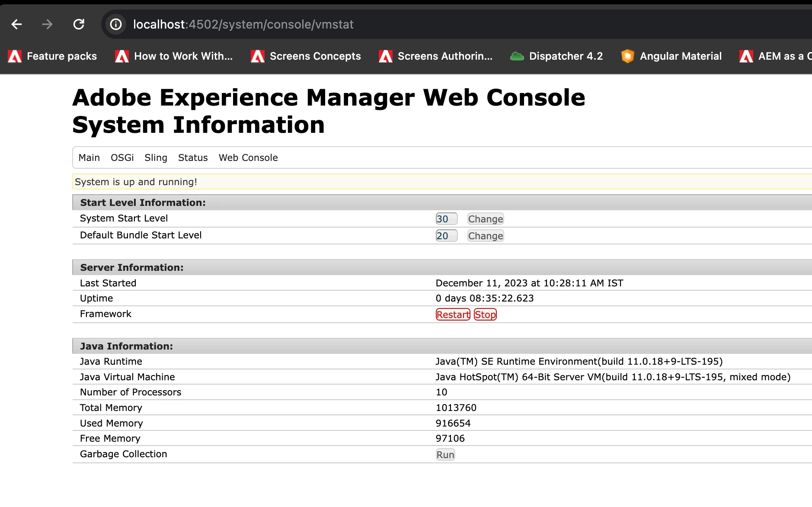Open the Dispatcher 4.2 bookmark
The width and height of the screenshot is (812, 507).
(x=556, y=56)
